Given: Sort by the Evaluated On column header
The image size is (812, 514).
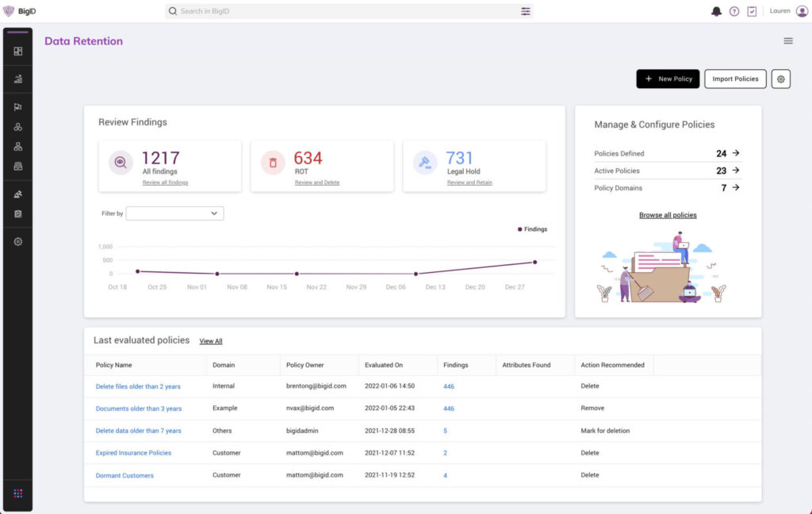Looking at the screenshot, I should tap(384, 365).
